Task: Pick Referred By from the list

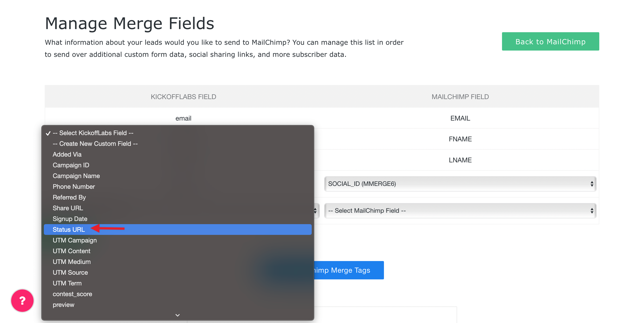Action: pos(178,198)
